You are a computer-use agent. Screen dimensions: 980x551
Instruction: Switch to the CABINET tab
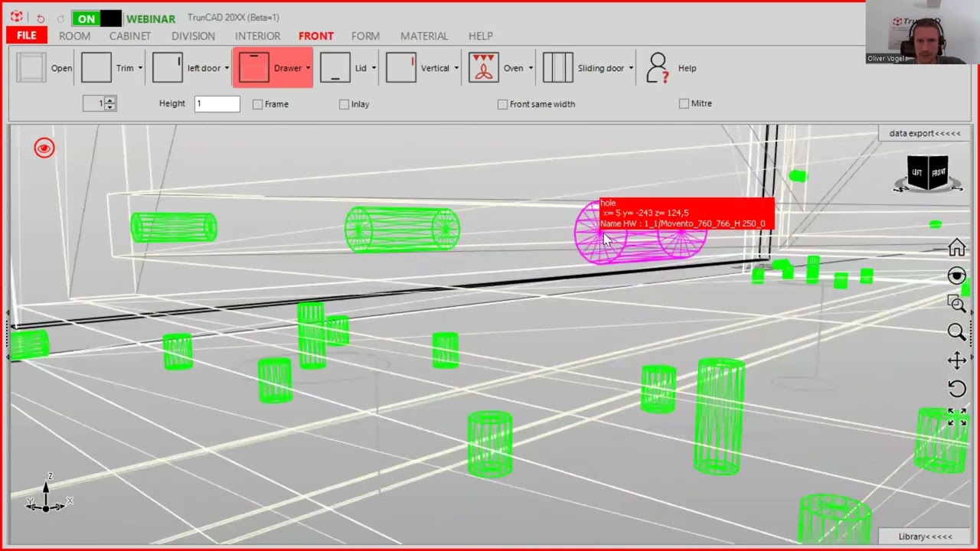click(130, 36)
